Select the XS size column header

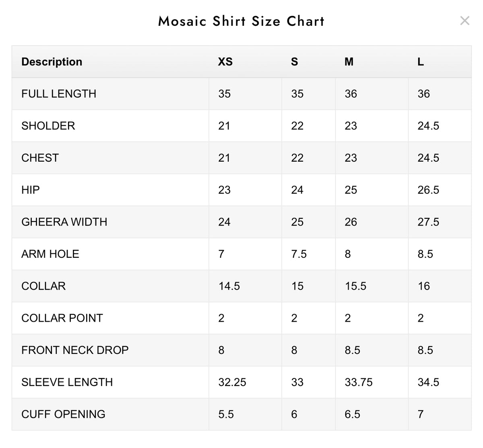click(x=225, y=62)
